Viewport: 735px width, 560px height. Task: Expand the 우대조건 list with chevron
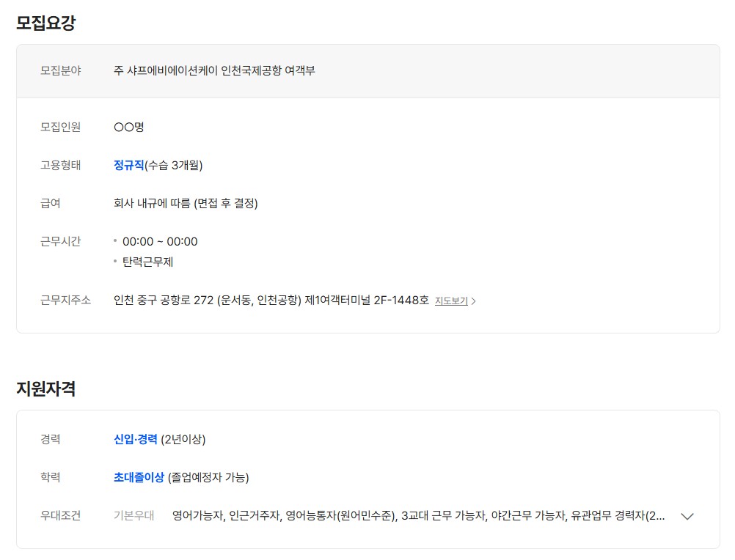pos(687,516)
